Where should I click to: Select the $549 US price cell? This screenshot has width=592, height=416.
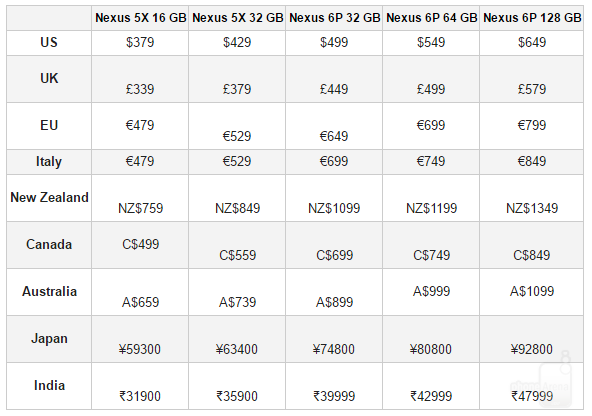point(431,42)
